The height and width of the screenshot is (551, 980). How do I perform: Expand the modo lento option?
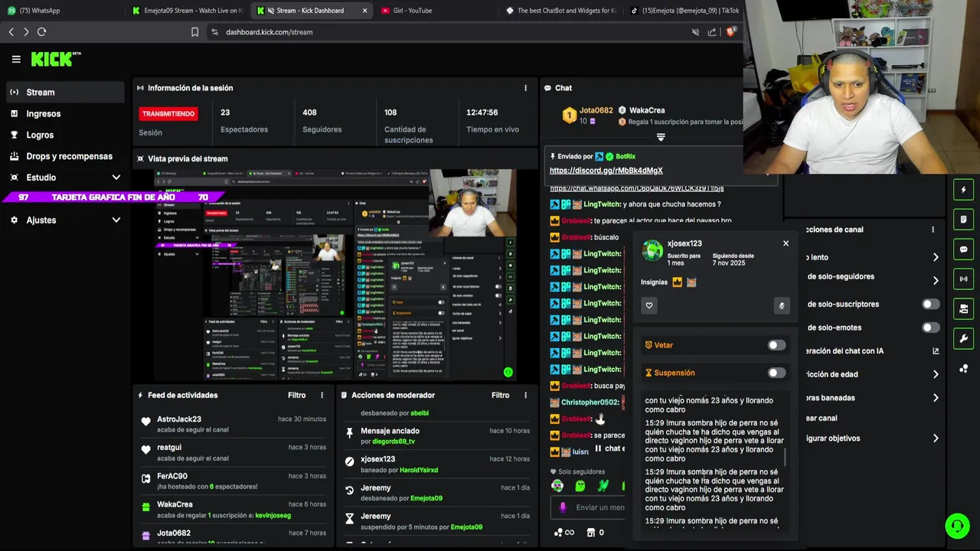[x=935, y=257]
